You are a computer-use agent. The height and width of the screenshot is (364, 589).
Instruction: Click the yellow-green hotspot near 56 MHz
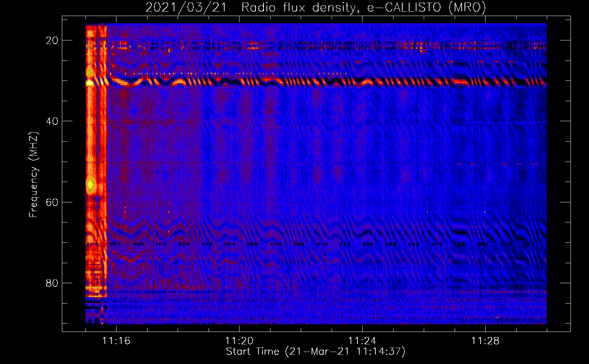90,185
